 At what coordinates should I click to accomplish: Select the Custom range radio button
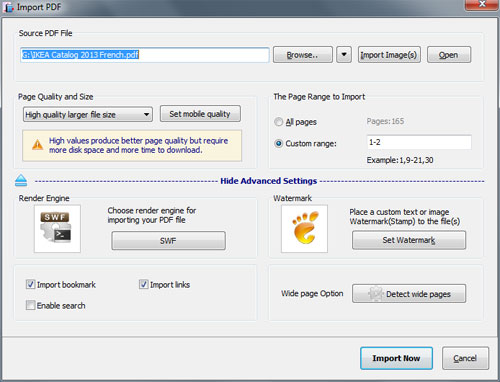pyautogui.click(x=278, y=144)
